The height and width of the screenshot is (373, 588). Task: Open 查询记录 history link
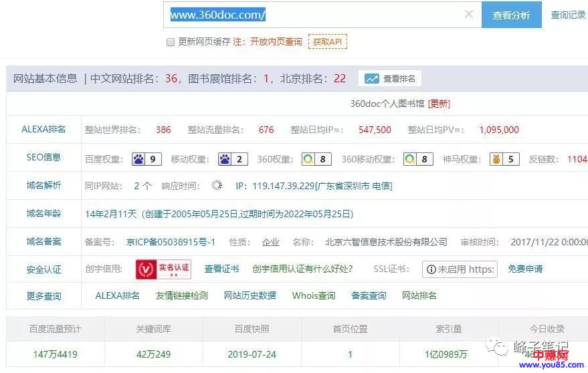[568, 15]
